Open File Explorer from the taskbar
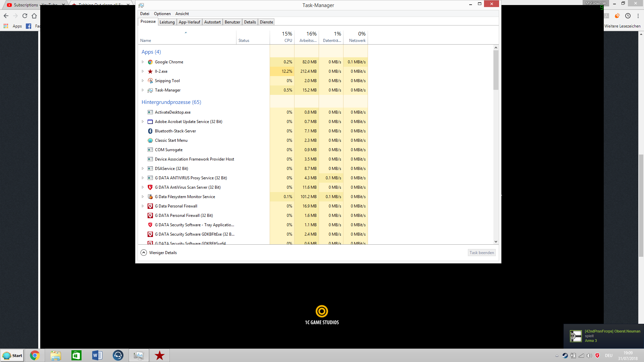644x362 pixels. (56, 355)
